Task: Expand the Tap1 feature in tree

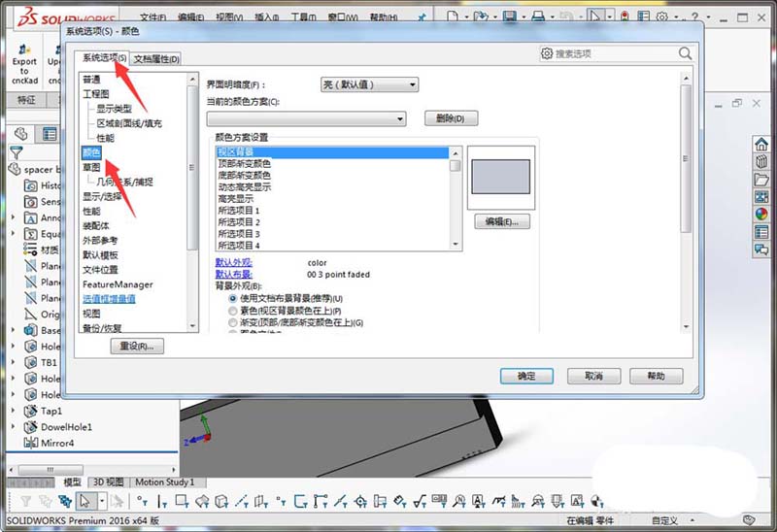Action: [x=14, y=411]
